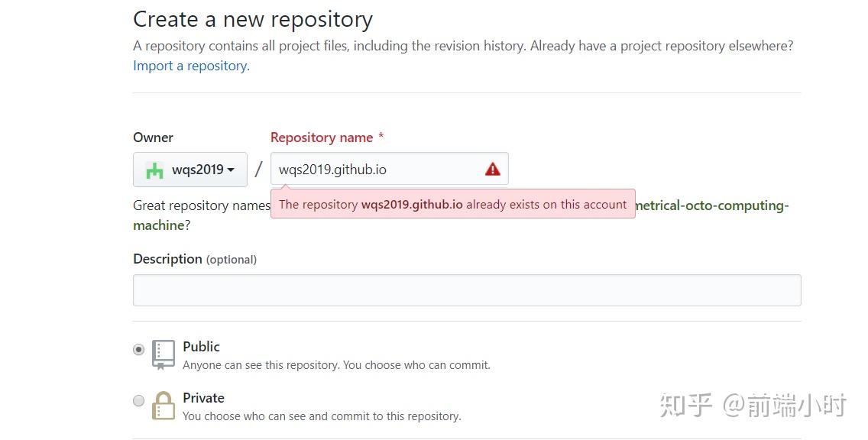Click the Public option label text
Image resolution: width=868 pixels, height=440 pixels.
[201, 347]
